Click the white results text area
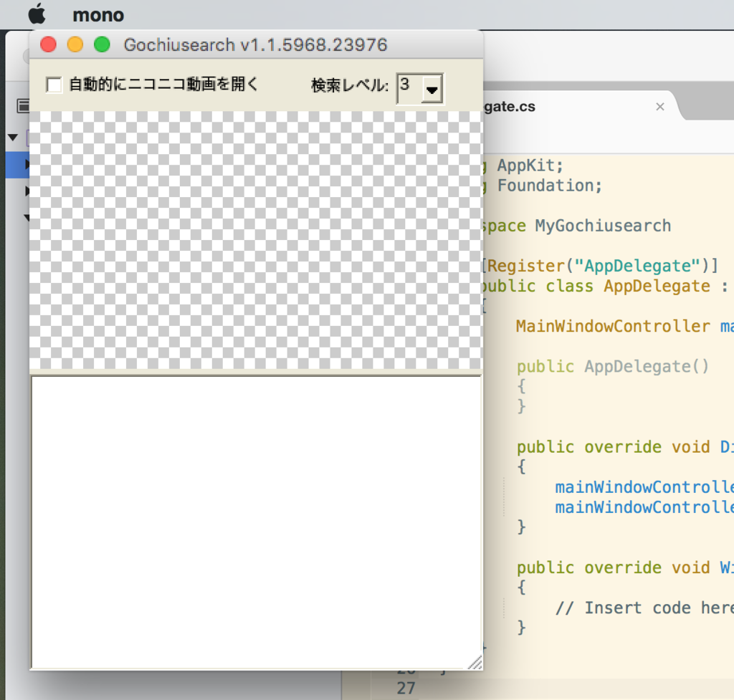This screenshot has height=700, width=734. click(256, 522)
